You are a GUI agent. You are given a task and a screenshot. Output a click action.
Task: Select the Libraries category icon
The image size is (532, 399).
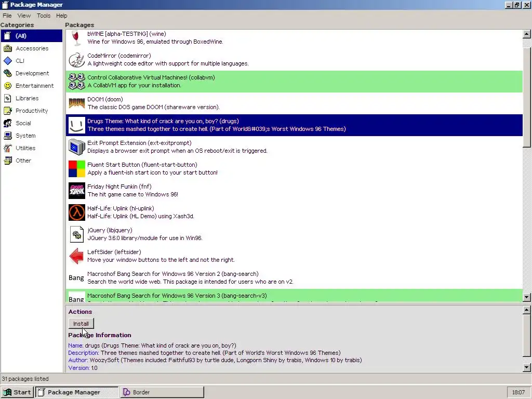point(7,98)
